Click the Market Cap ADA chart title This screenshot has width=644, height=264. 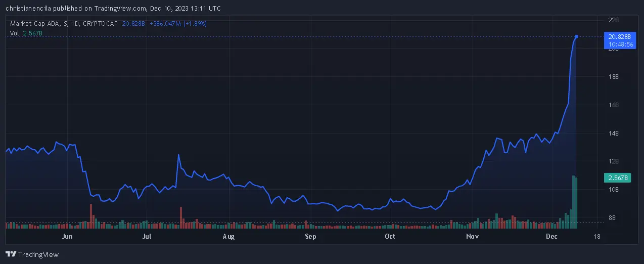point(64,24)
